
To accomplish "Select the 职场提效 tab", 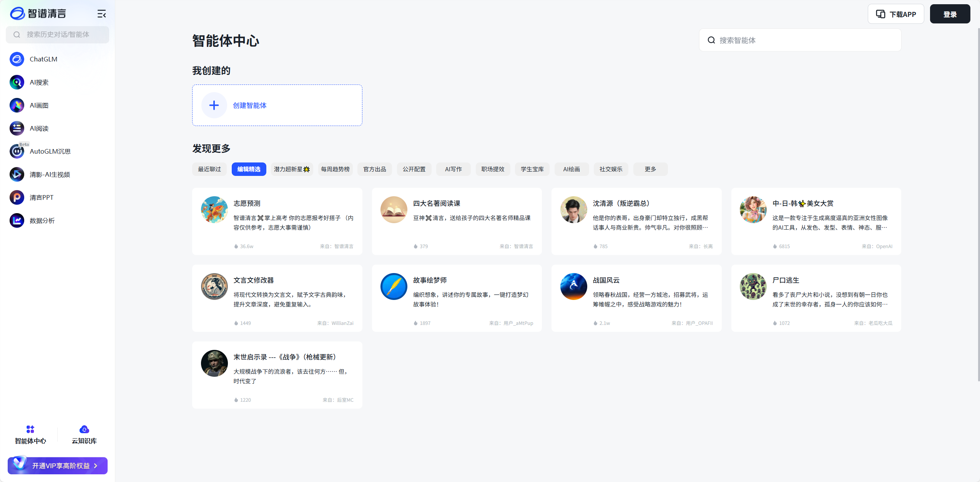I will click(x=493, y=169).
